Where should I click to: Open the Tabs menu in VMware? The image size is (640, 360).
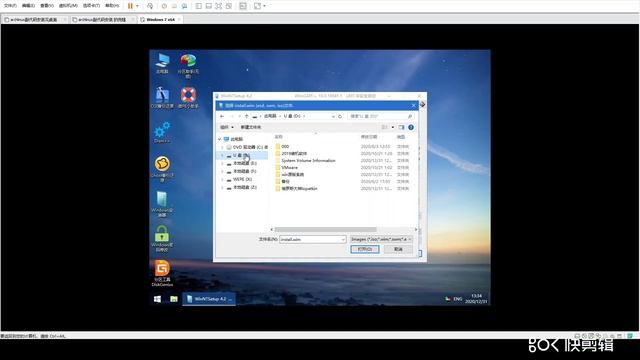(91, 6)
